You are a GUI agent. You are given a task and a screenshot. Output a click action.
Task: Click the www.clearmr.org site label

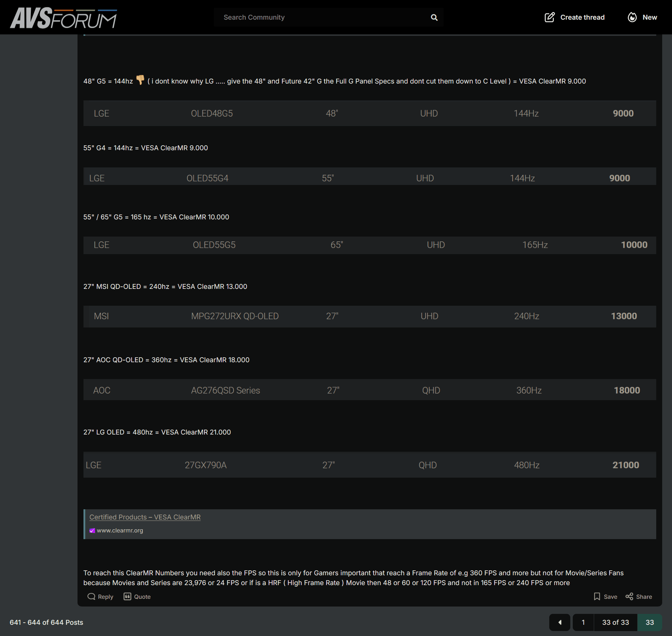pos(120,530)
